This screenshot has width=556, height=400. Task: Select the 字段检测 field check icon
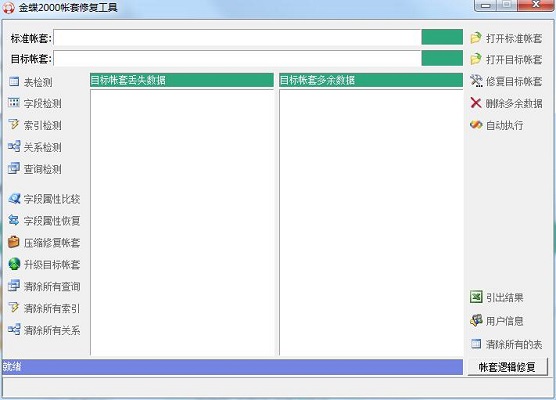pos(14,103)
